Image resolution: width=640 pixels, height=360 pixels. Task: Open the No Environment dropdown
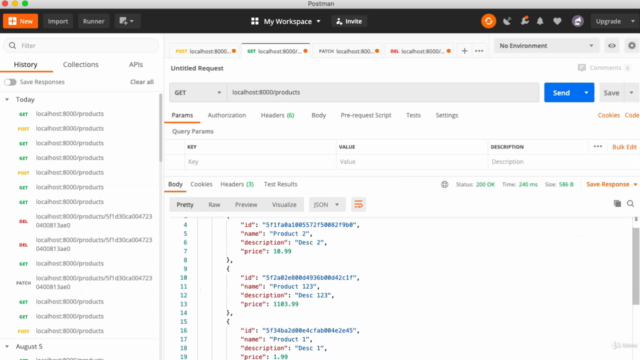[546, 46]
